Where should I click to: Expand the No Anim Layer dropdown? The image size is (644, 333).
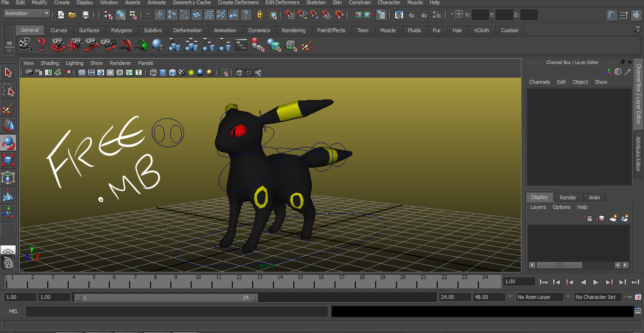coord(539,297)
